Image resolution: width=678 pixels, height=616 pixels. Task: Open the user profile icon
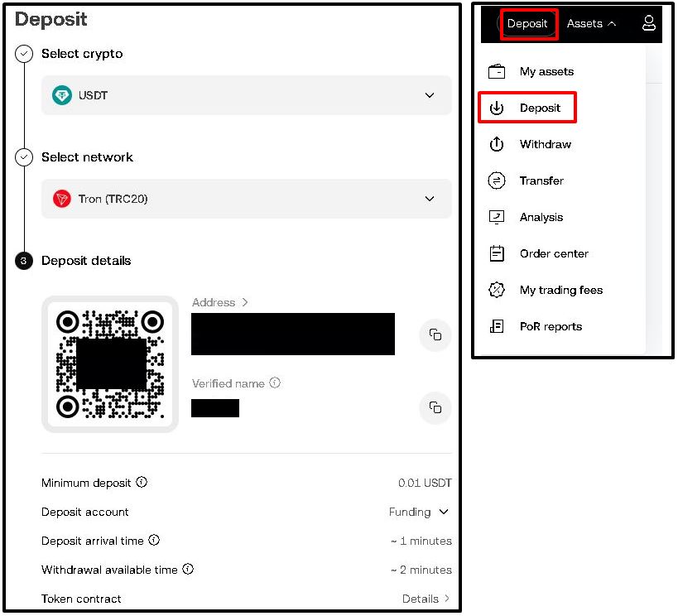point(649,24)
